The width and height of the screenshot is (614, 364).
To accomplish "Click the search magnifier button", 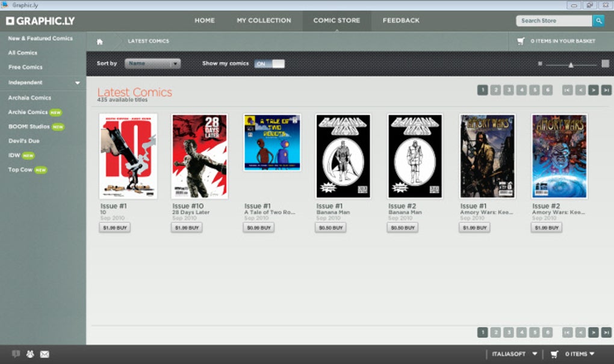I will [x=598, y=20].
